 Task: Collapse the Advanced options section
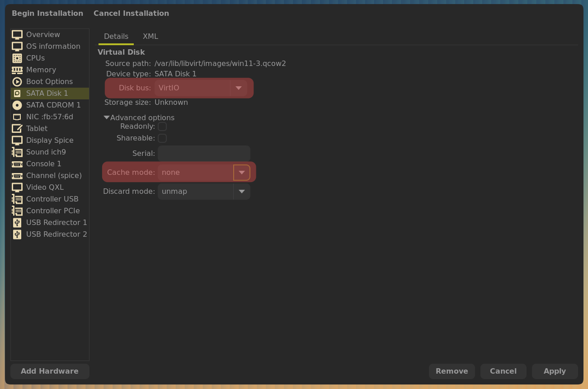point(107,118)
